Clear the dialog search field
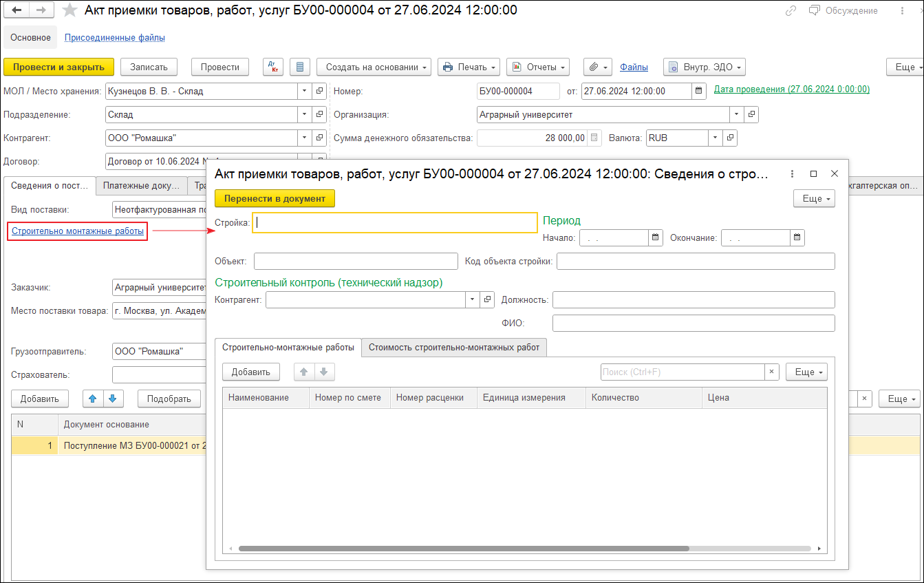 (x=772, y=372)
